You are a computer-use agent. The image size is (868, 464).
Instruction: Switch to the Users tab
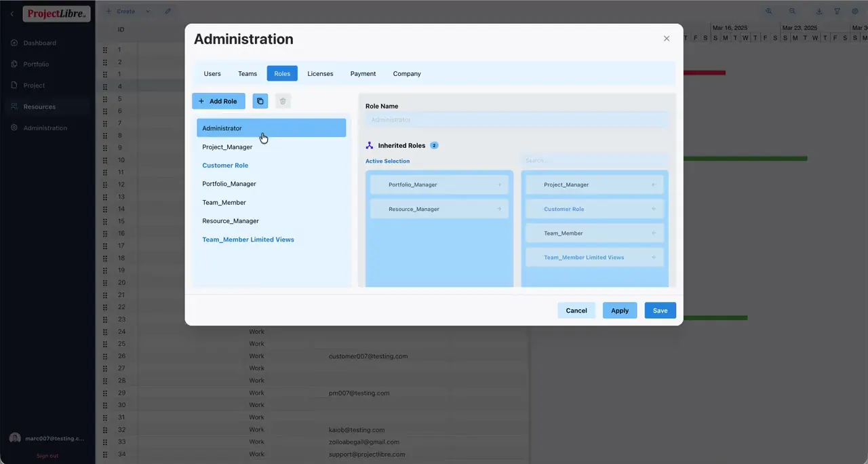212,73
